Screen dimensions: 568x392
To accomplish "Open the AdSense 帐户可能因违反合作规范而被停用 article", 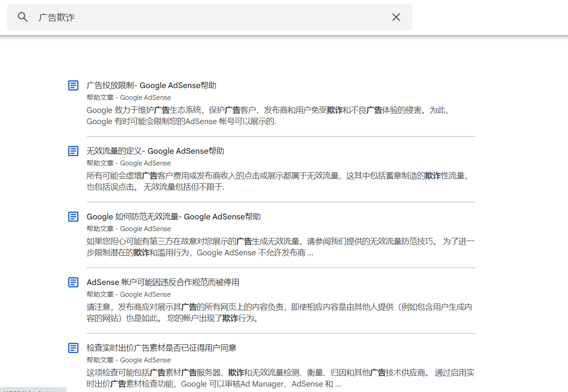I will tap(163, 282).
